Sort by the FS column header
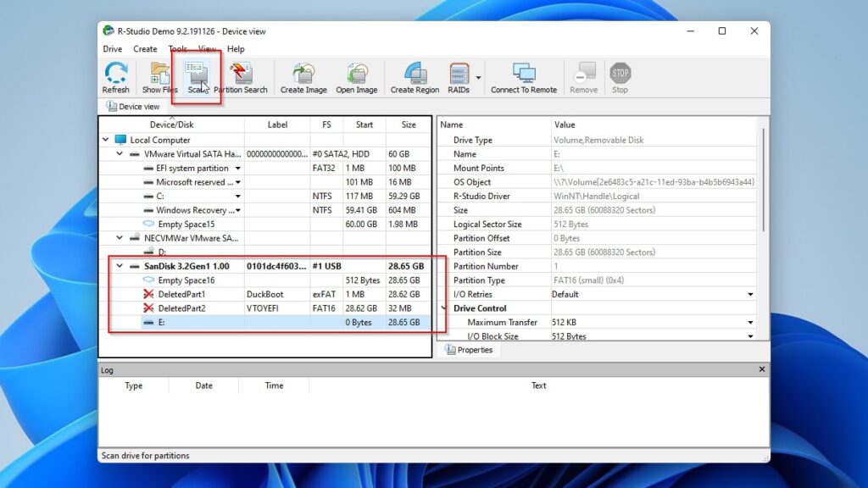868x488 pixels. (326, 125)
